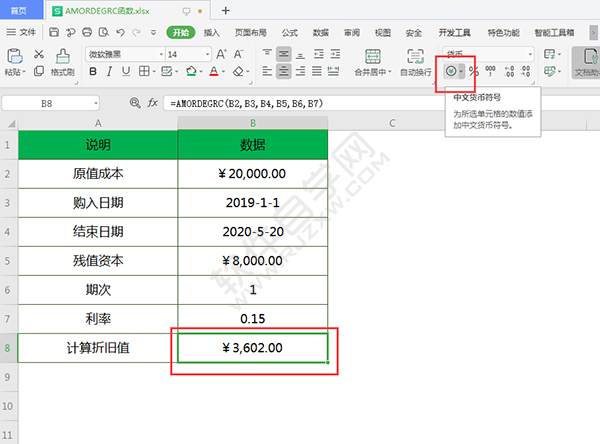Click the red font color A swatch
Screen dimensions: 600x444
[214, 71]
